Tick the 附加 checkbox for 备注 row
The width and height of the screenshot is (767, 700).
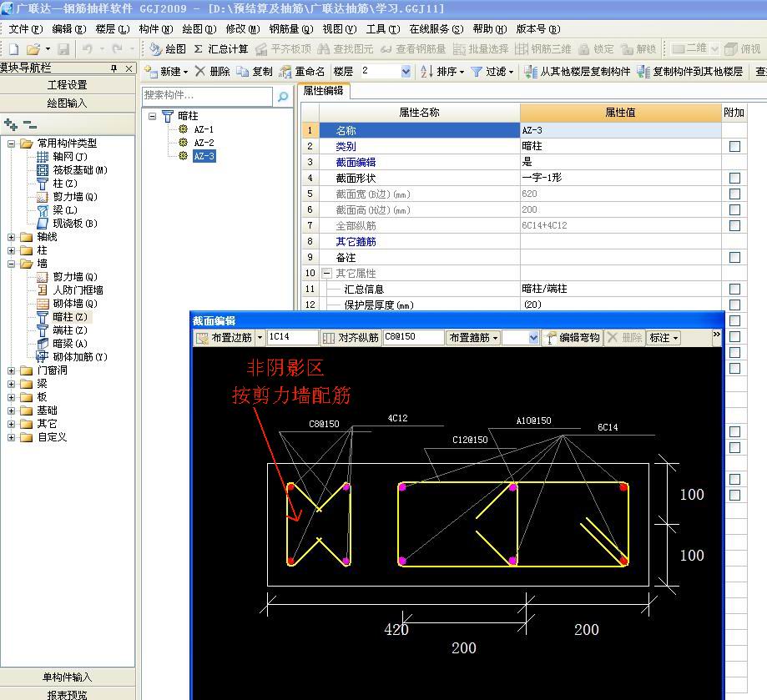click(x=734, y=257)
